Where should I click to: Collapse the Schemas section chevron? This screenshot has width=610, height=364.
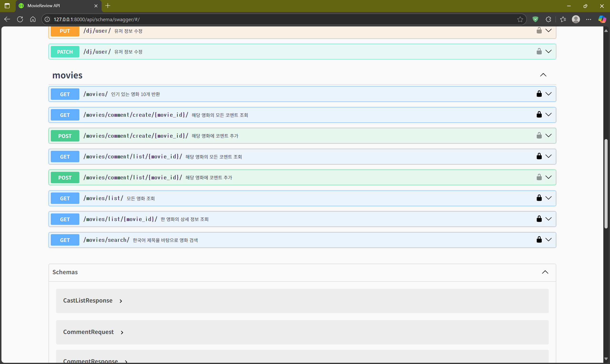click(x=545, y=272)
